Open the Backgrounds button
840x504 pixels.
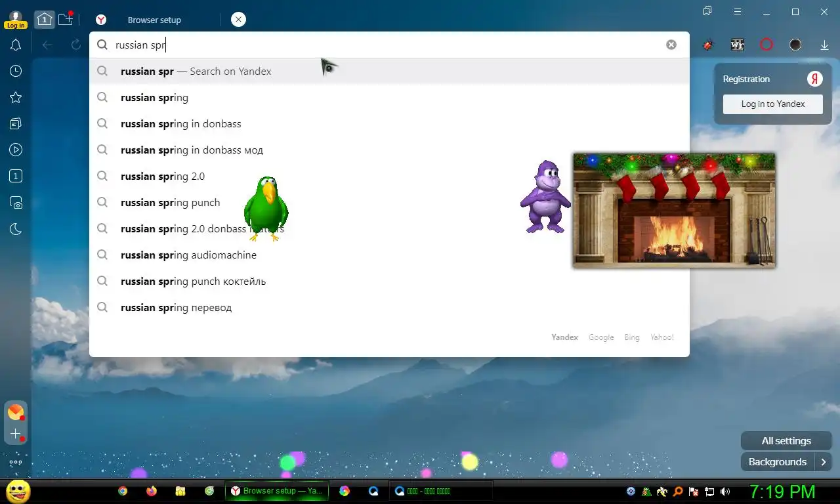[x=777, y=462]
